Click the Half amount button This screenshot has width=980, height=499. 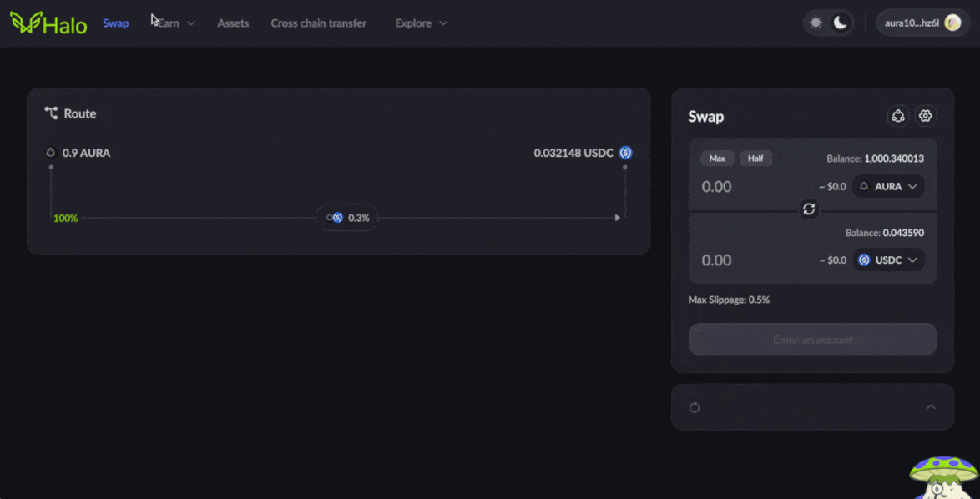[x=755, y=158]
